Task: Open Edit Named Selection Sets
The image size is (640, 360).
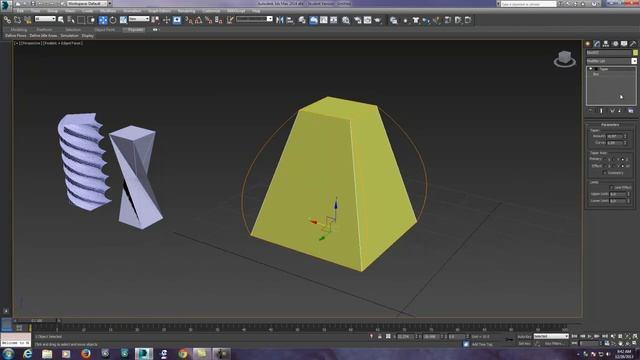Action: [x=230, y=20]
